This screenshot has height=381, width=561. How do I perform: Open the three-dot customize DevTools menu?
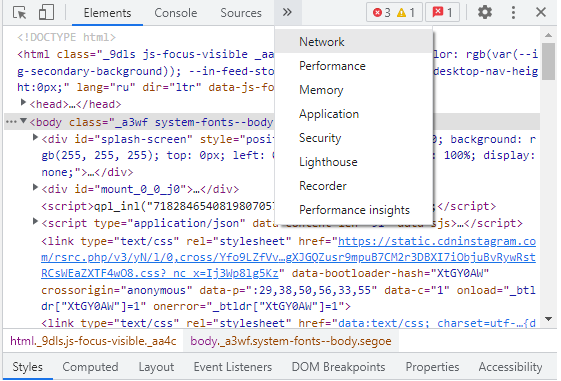[513, 13]
